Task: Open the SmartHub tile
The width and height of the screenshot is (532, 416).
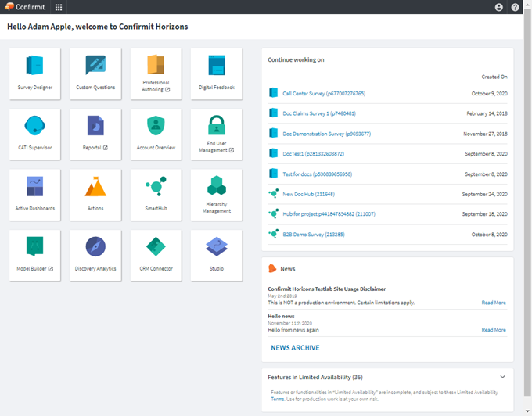Action: point(156,195)
